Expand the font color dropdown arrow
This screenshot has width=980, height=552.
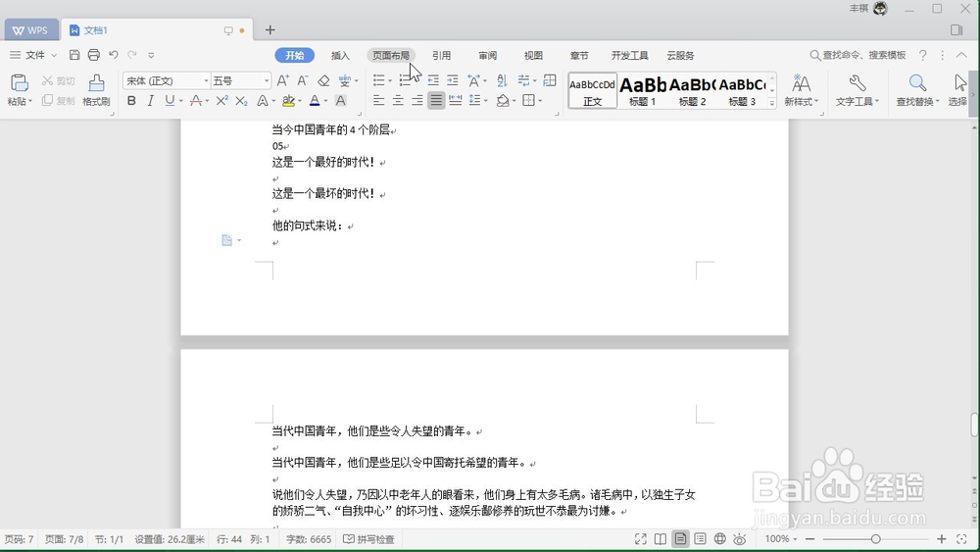[x=325, y=101]
